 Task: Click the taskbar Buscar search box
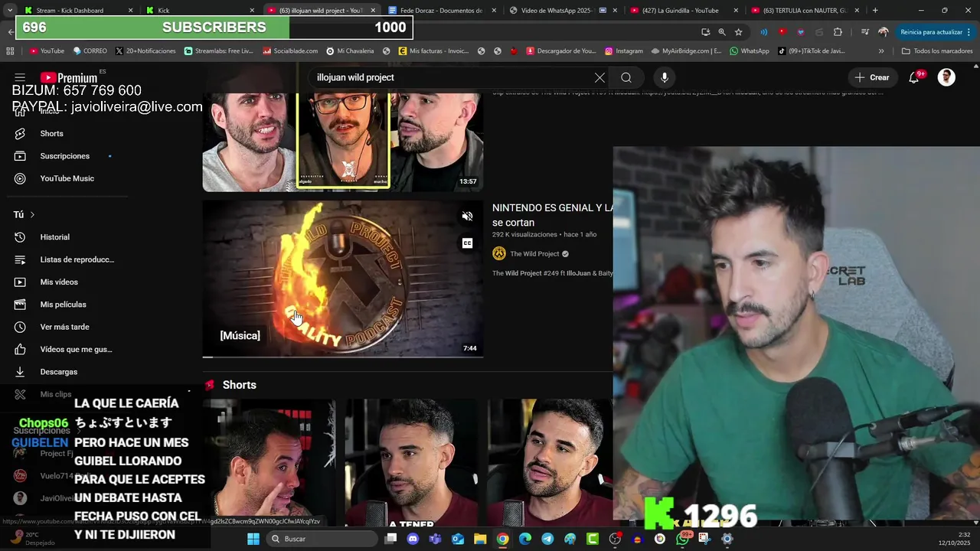coord(322,539)
